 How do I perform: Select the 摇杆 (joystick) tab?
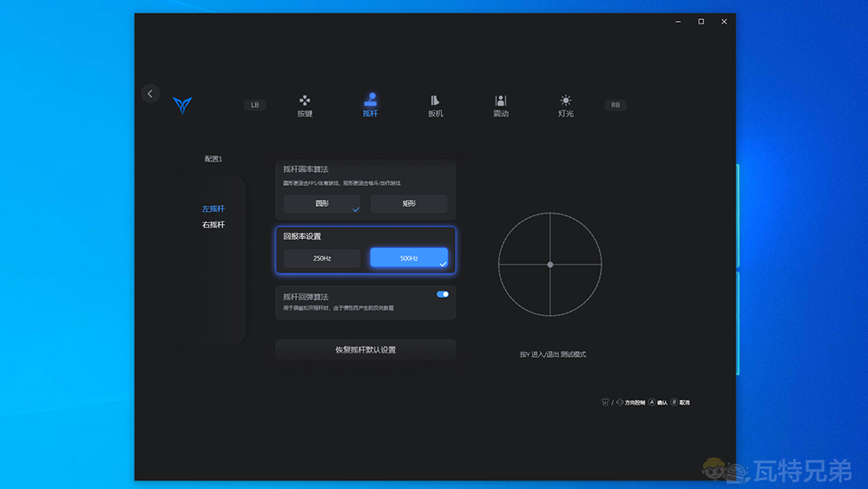pos(371,106)
